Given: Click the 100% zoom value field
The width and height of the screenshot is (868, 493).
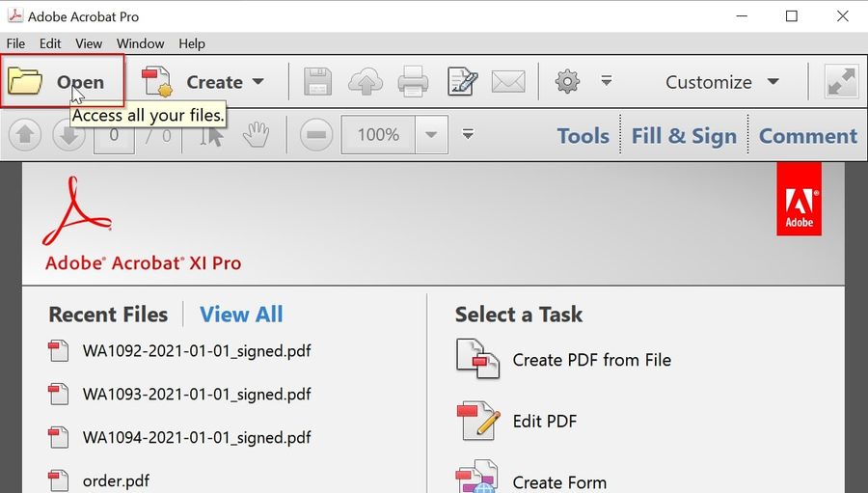Looking at the screenshot, I should point(378,135).
